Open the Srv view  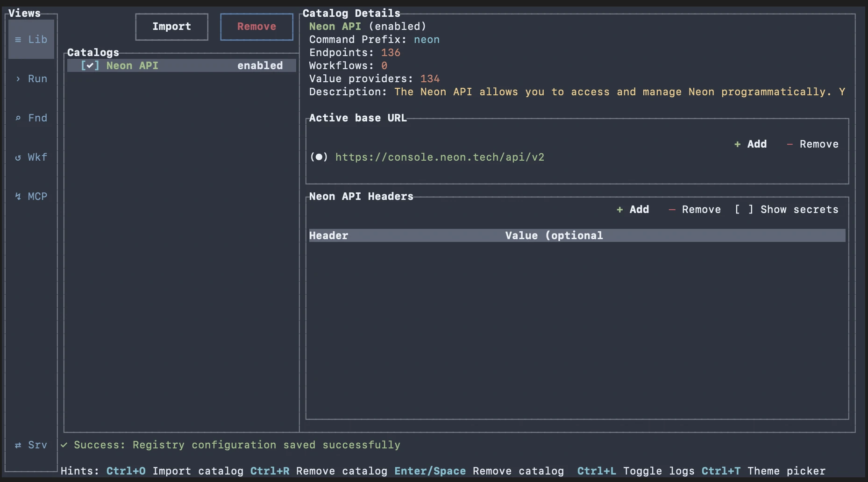click(31, 445)
